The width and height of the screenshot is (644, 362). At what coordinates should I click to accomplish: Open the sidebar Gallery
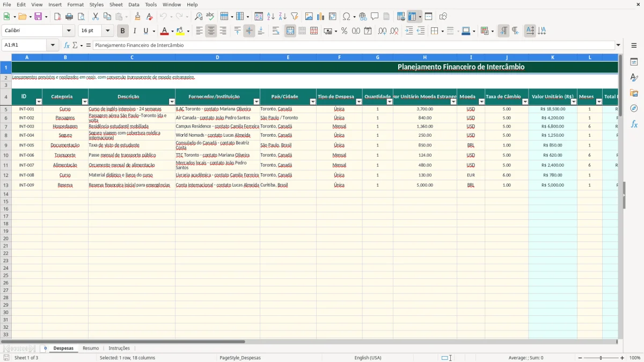(634, 93)
